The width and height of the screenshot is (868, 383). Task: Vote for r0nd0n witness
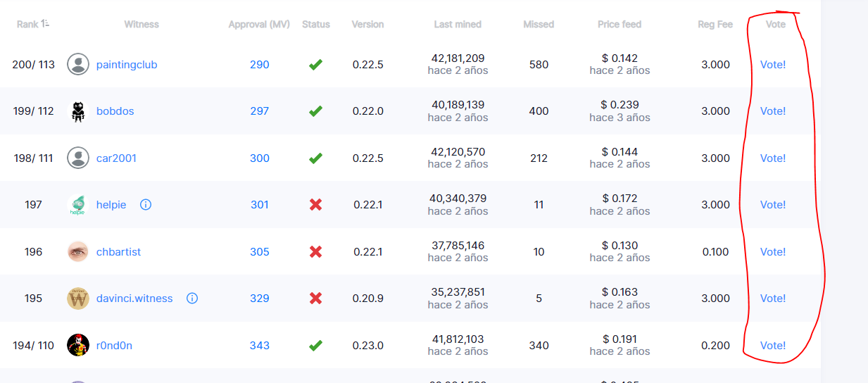(x=773, y=346)
